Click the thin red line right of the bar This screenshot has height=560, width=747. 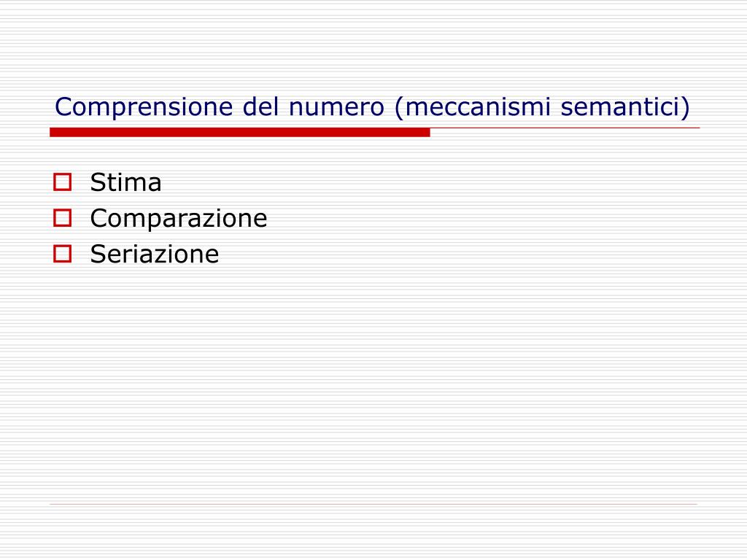[565, 128]
